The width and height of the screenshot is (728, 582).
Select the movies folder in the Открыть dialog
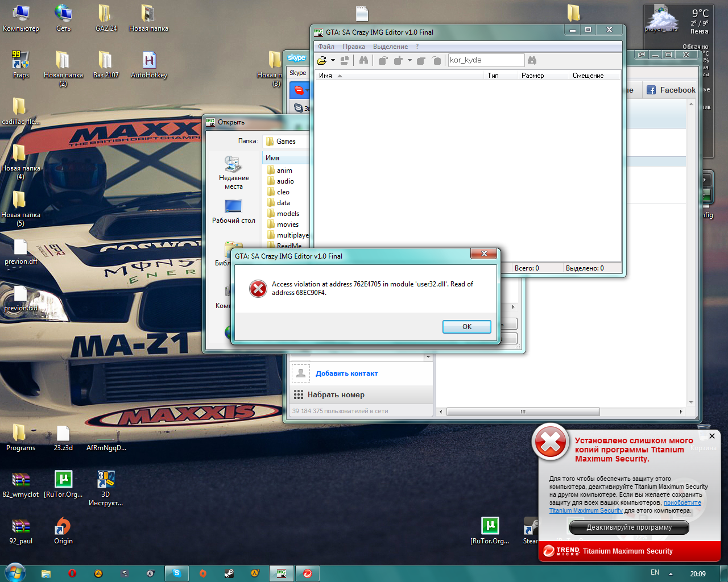click(x=283, y=225)
